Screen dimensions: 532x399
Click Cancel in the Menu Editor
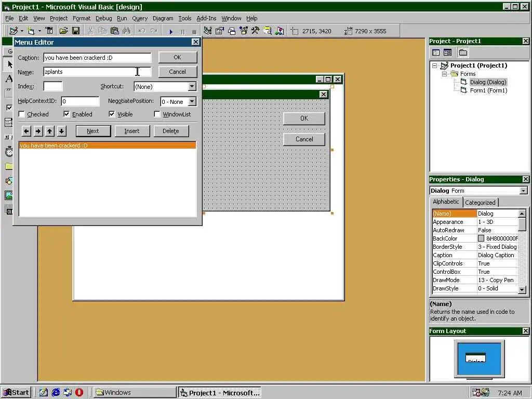[x=178, y=72]
